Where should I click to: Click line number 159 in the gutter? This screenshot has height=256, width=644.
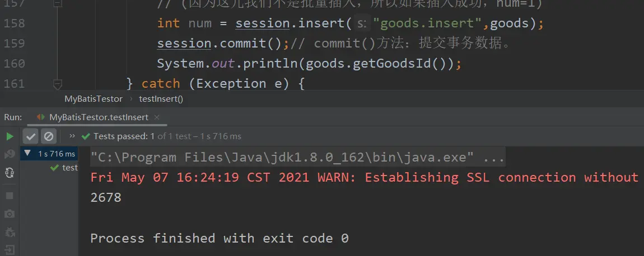[15, 43]
